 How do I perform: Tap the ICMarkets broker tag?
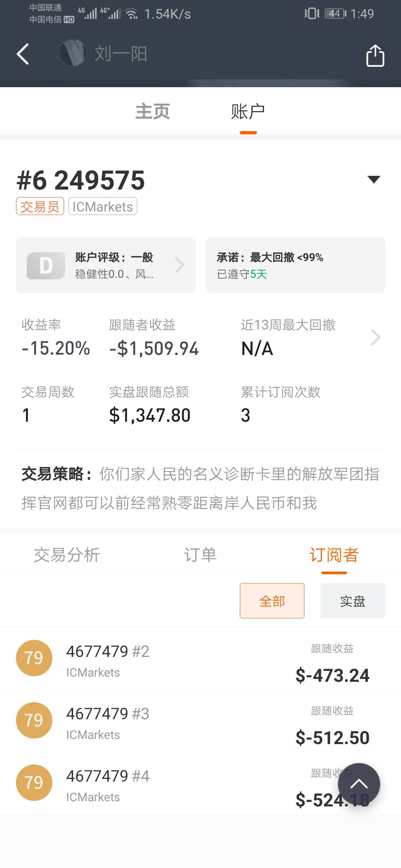point(103,207)
